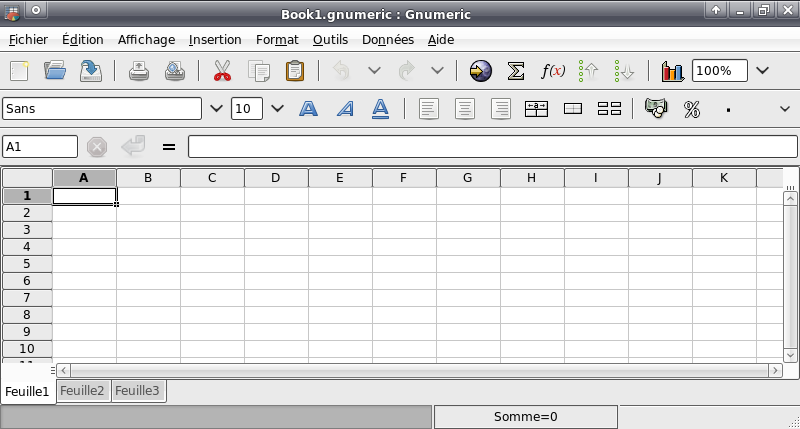This screenshot has width=800, height=429.
Task: Apply underline with the underlined A icon
Action: (x=381, y=109)
